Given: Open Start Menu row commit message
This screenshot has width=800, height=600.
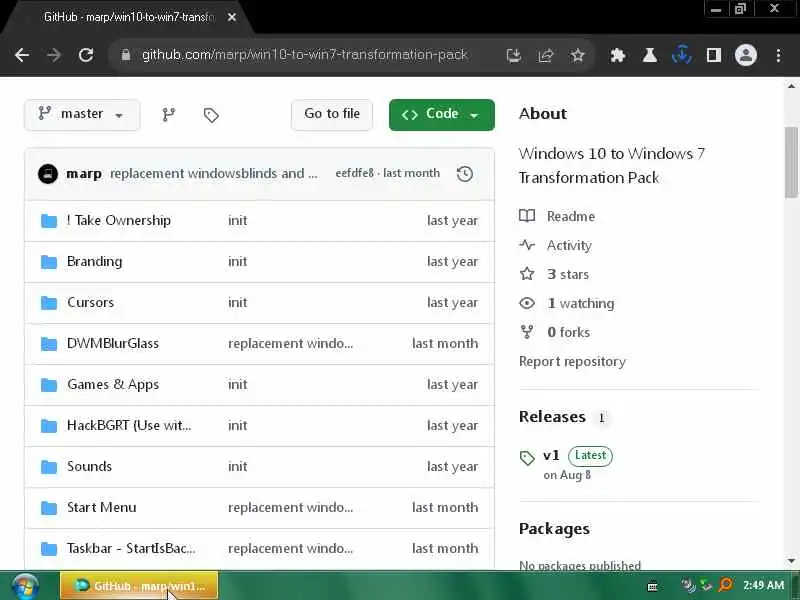Looking at the screenshot, I should coord(290,507).
